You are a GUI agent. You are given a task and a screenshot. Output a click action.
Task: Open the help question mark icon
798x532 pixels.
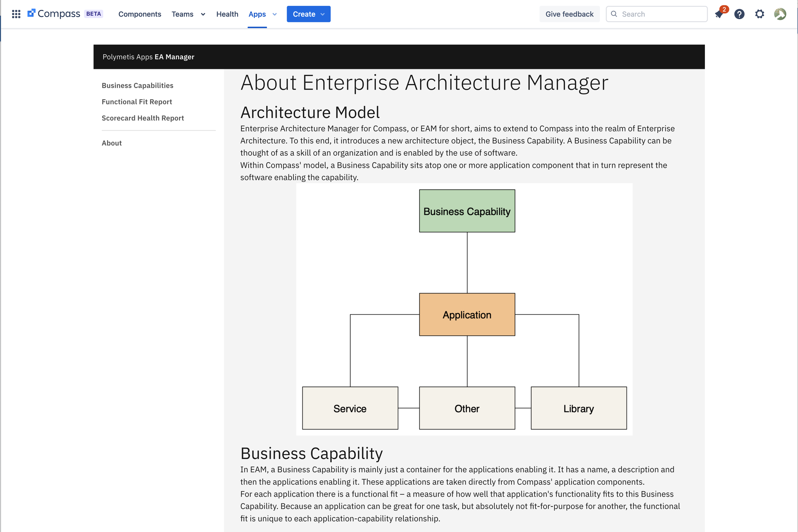tap(739, 14)
